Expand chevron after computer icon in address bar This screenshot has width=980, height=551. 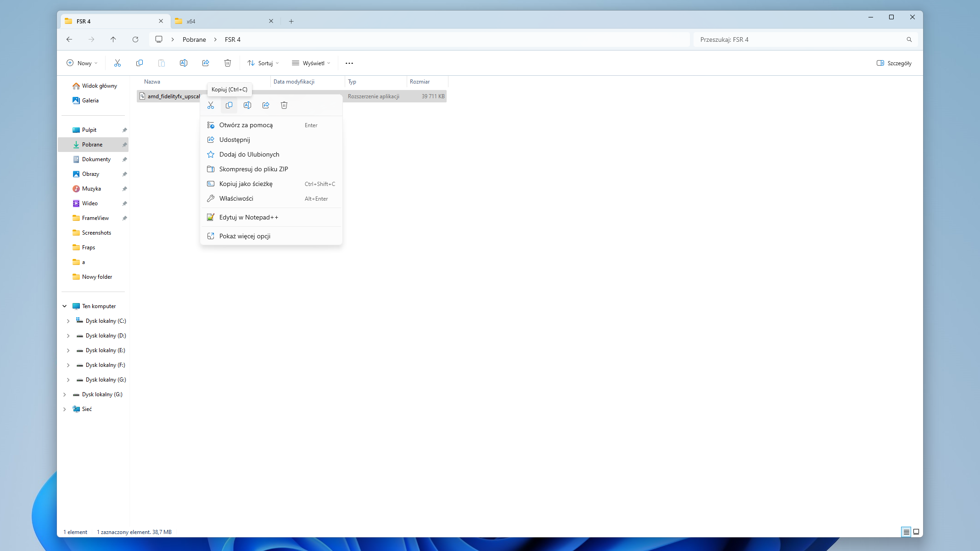click(x=173, y=39)
